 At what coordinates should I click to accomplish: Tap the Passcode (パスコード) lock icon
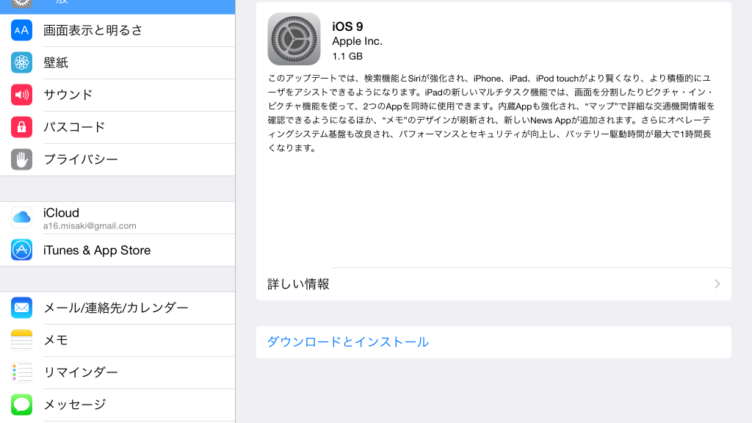[22, 127]
